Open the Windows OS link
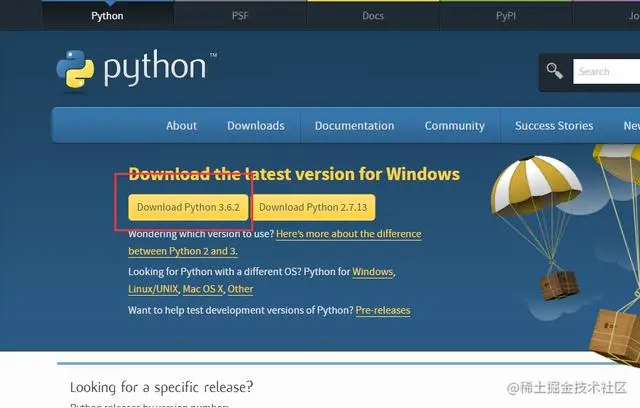The width and height of the screenshot is (640, 408). pyautogui.click(x=373, y=272)
